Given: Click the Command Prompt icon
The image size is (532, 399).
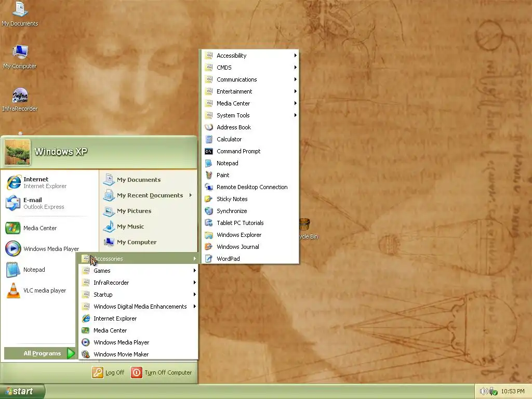Looking at the screenshot, I should coord(209,151).
